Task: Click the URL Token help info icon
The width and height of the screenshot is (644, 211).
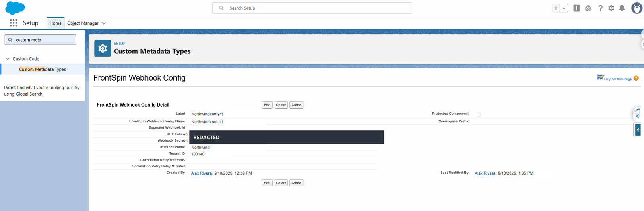Action: (x=186, y=134)
